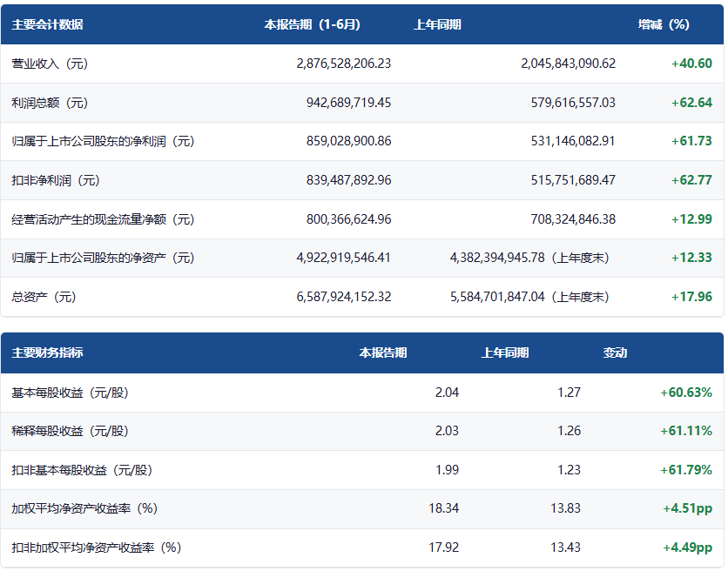Select the +62.64 change value
This screenshot has height=571, width=728.
691,103
